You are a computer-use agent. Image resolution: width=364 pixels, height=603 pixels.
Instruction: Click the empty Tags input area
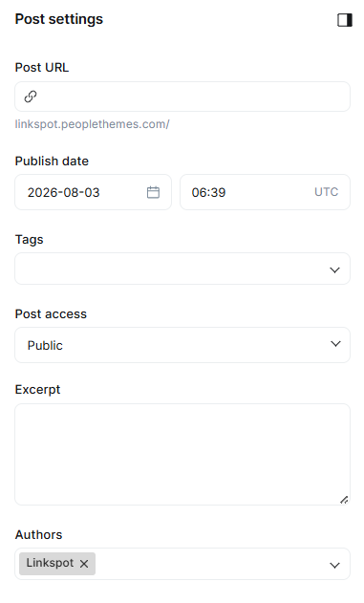point(182,269)
